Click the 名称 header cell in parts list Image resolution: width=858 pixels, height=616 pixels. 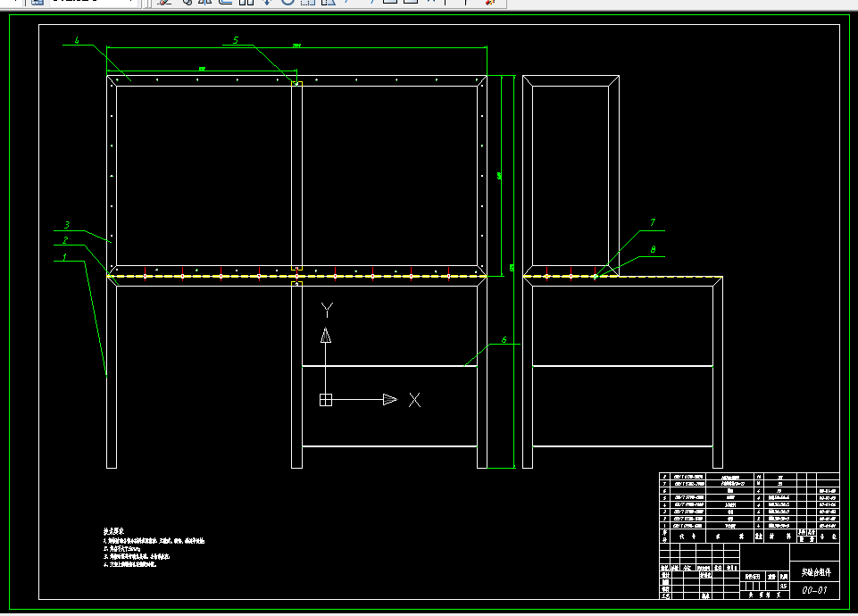730,537
